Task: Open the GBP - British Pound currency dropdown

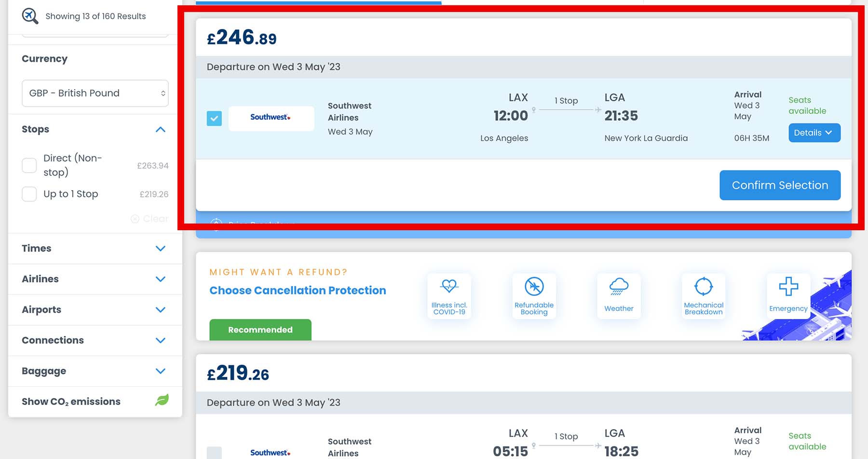Action: (95, 93)
